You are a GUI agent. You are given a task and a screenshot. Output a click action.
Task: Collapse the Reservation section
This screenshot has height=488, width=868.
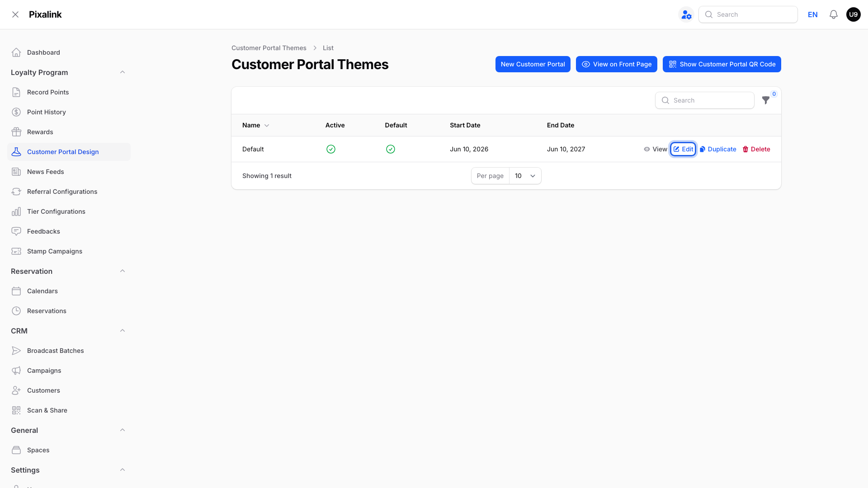tap(123, 271)
